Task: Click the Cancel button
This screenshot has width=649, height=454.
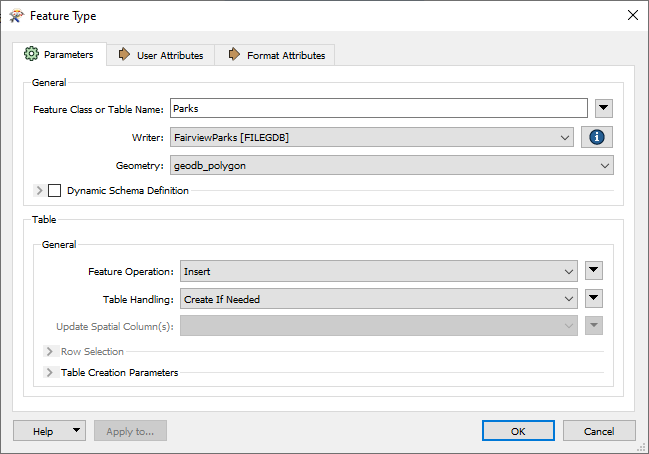Action: click(x=599, y=431)
